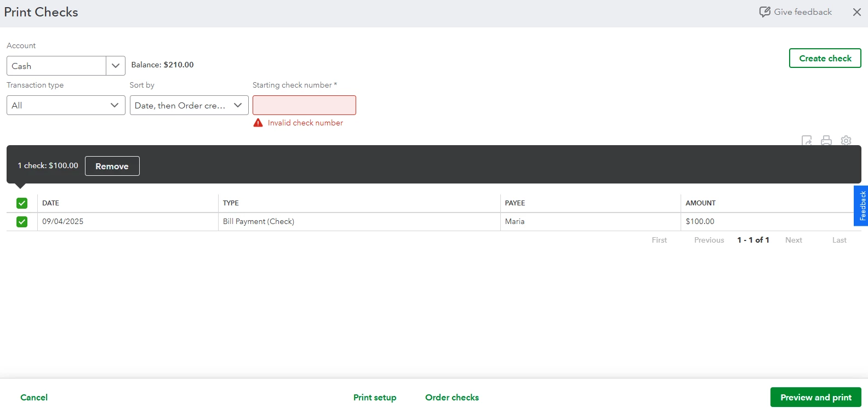Toggle the select-all checkbox in the header
Image resolution: width=868 pixels, height=413 pixels.
[22, 203]
